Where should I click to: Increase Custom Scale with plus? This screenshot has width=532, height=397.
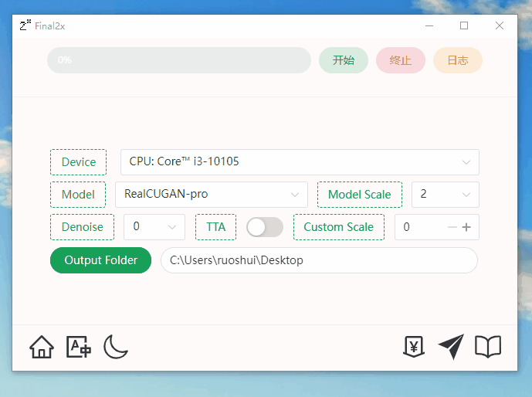coord(466,227)
